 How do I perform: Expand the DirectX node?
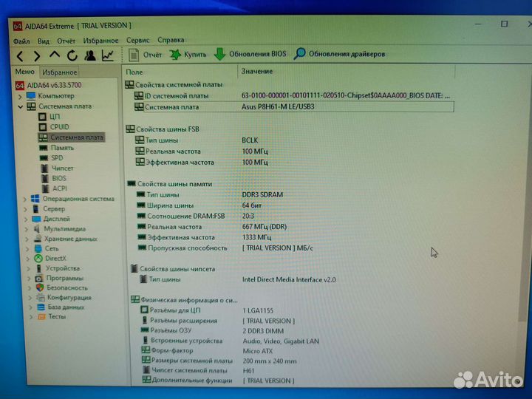tap(28, 259)
